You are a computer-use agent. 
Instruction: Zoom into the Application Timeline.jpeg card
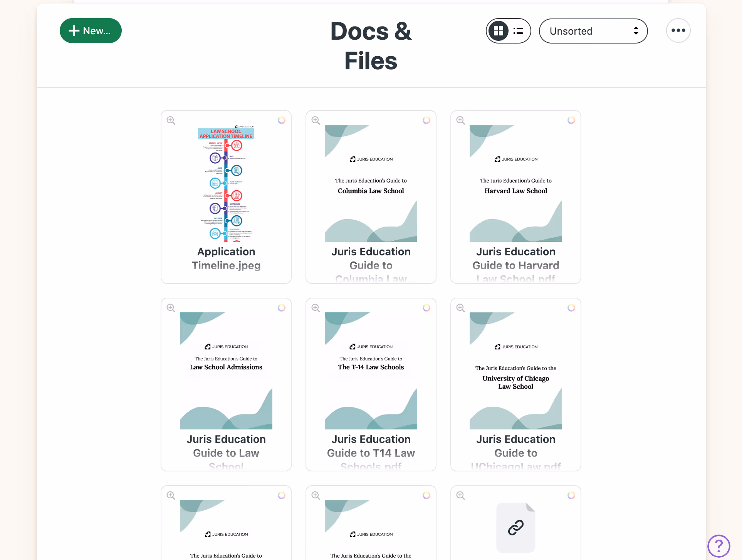click(171, 120)
